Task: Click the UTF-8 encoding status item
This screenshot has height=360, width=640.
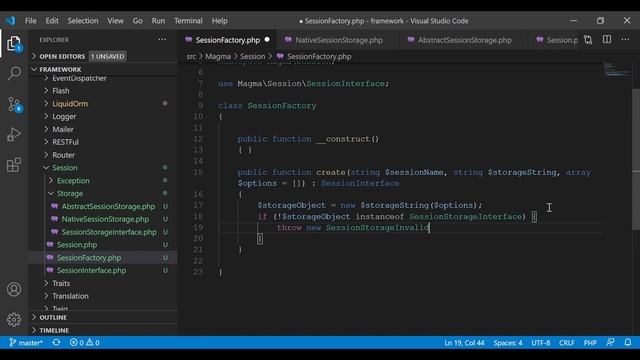Action: click(541, 342)
